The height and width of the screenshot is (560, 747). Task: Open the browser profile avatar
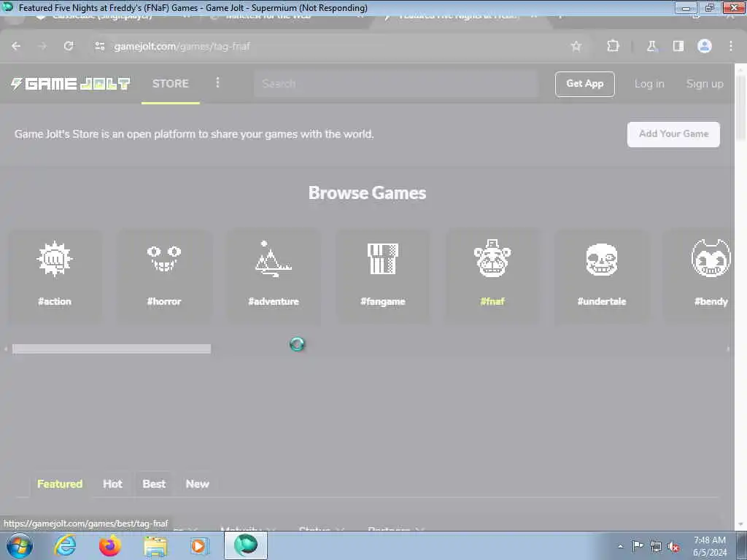(705, 46)
